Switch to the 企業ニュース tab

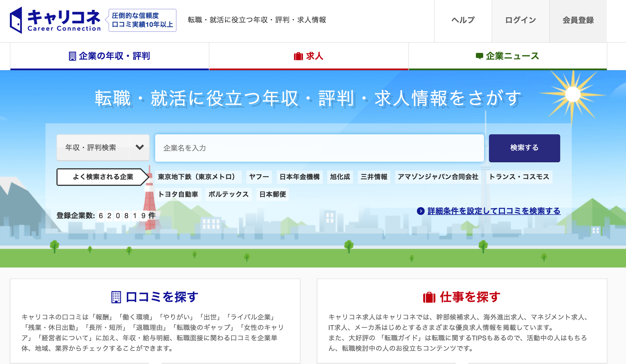click(x=508, y=56)
